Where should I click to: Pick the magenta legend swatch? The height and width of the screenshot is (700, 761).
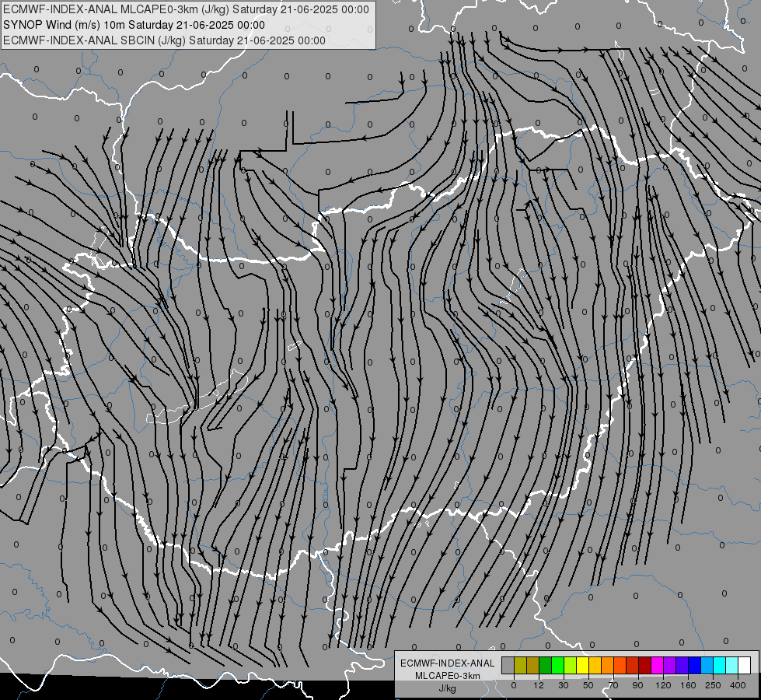pyautogui.click(x=658, y=665)
